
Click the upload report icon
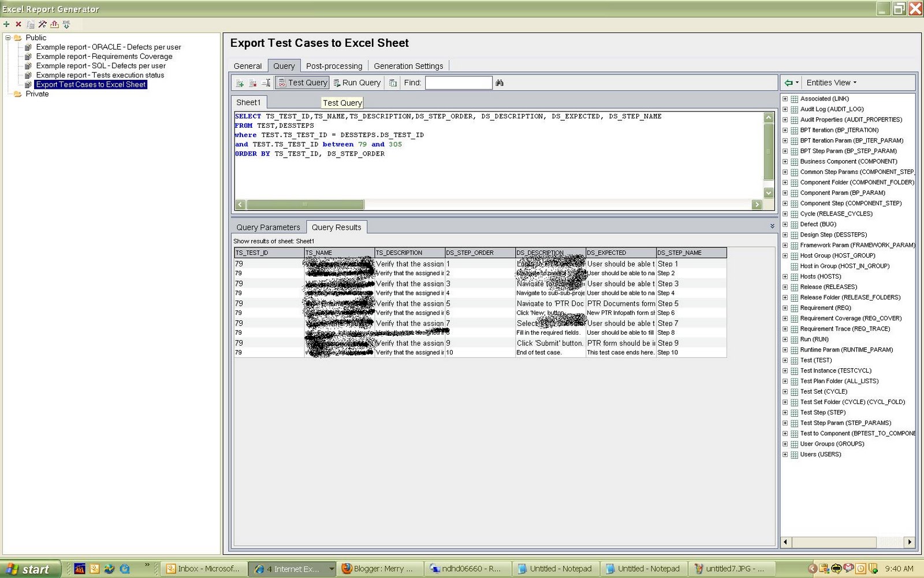click(x=53, y=24)
